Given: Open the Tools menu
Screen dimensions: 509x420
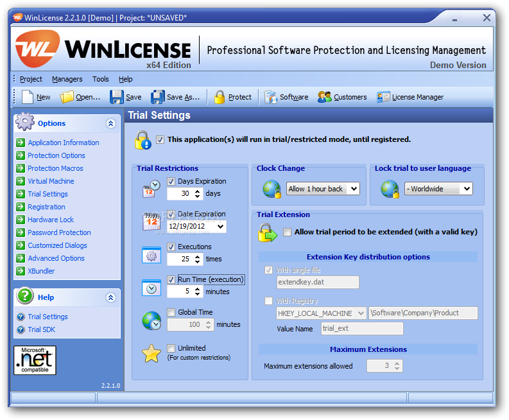Looking at the screenshot, I should point(101,79).
